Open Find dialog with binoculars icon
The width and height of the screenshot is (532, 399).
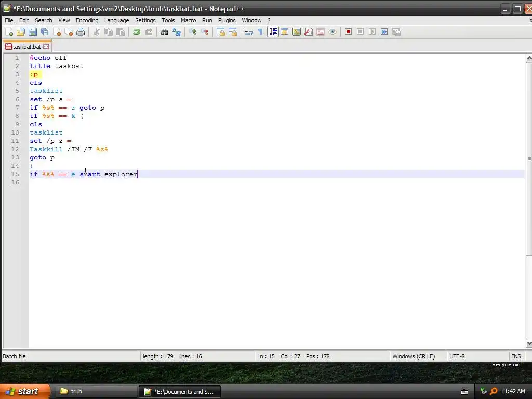tap(164, 32)
